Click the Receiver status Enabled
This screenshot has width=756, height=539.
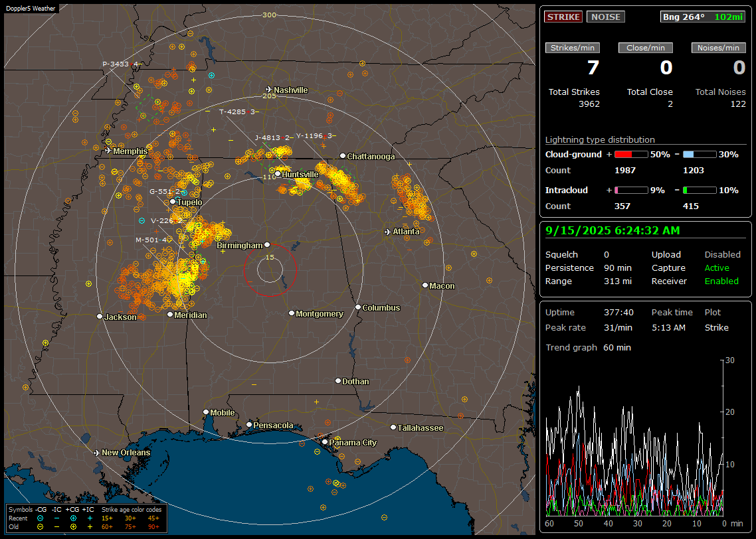721,281
